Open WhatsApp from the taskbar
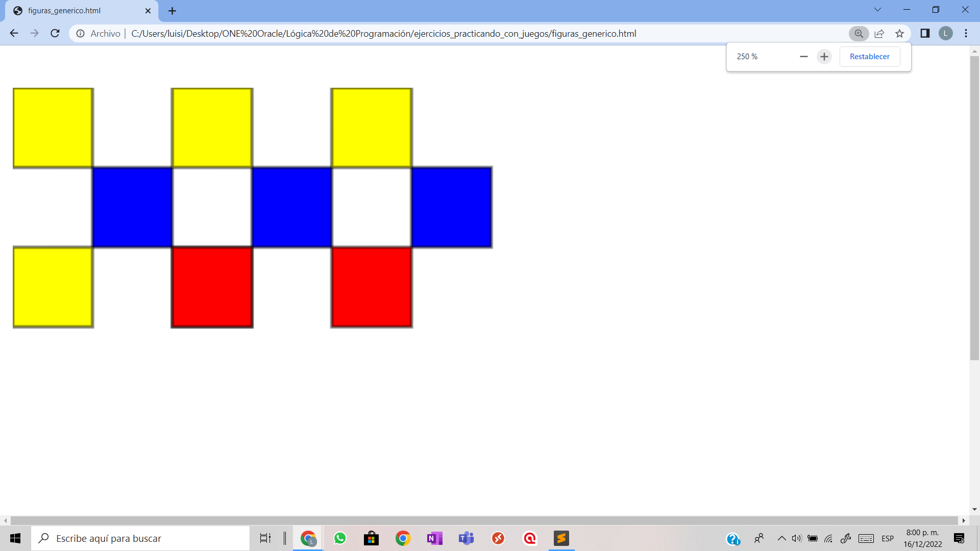Image resolution: width=980 pixels, height=551 pixels. tap(340, 538)
